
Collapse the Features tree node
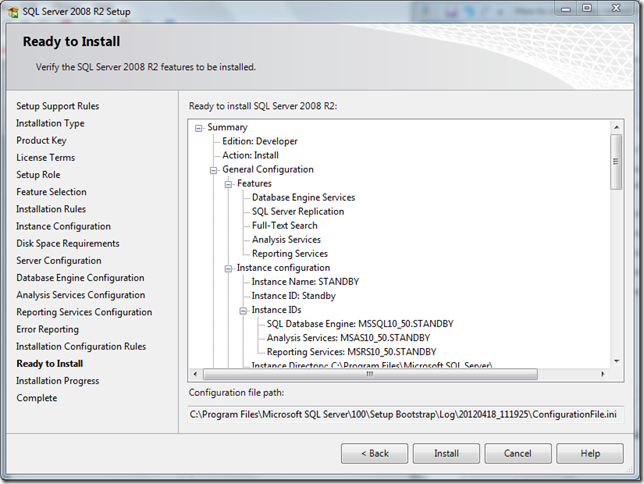[228, 184]
